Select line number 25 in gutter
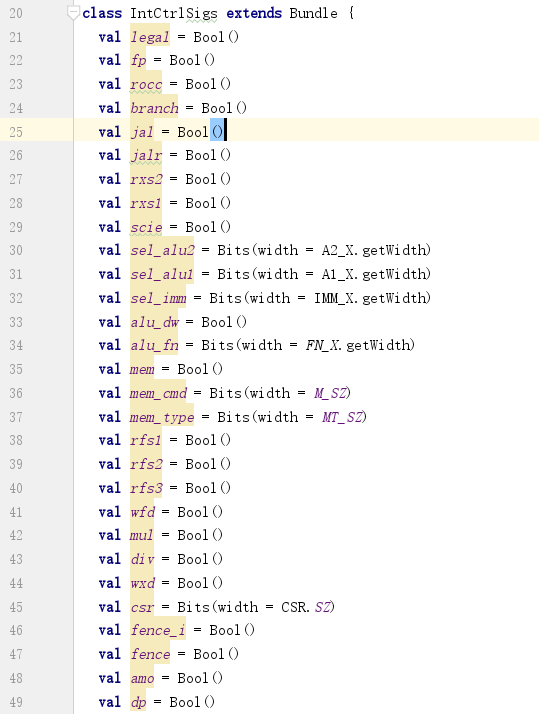Viewport: 539px width, 714px height. click(15, 132)
